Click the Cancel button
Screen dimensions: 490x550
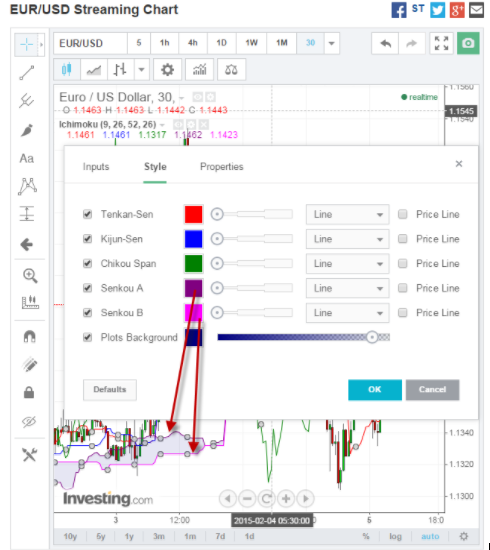point(432,390)
